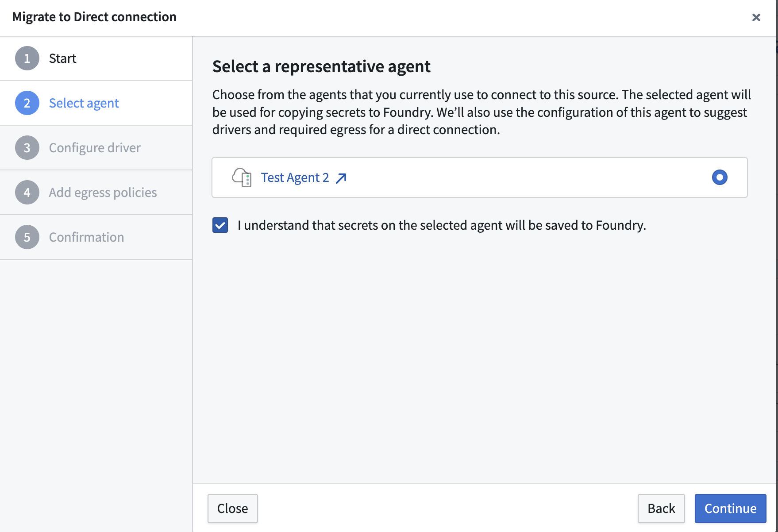Click step 2 number circle
Image resolution: width=778 pixels, height=532 pixels.
27,103
